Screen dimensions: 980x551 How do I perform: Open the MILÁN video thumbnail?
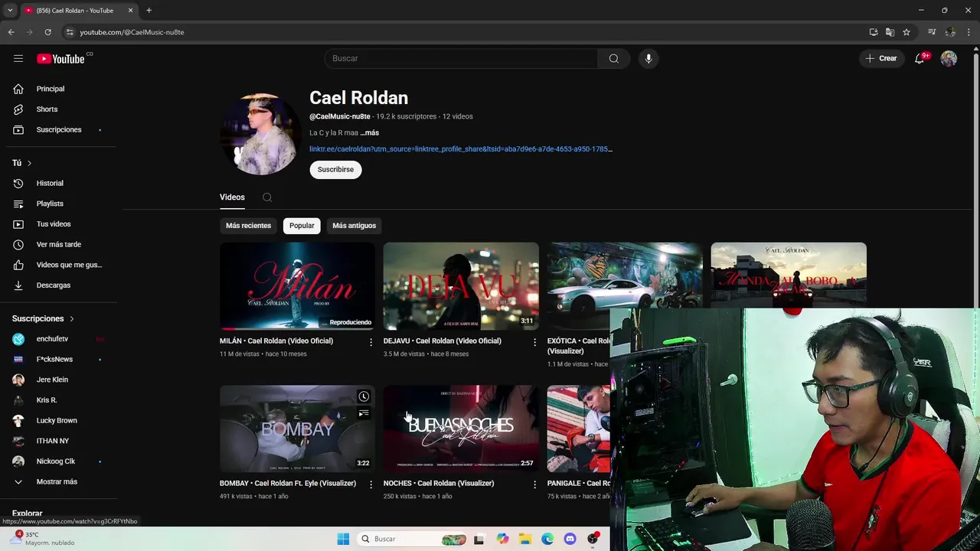coord(297,286)
